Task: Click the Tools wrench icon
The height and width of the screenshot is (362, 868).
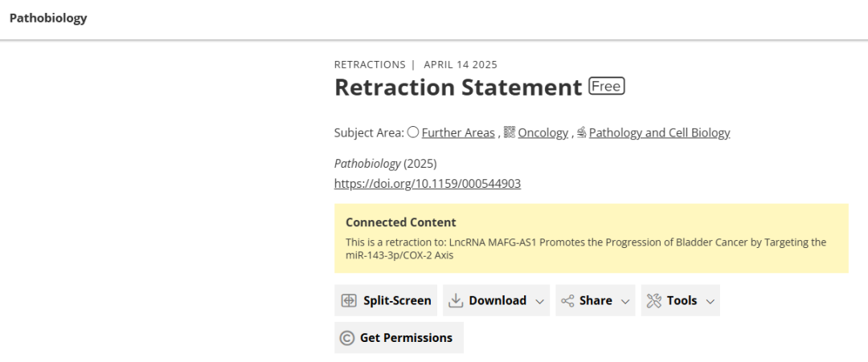Action: (653, 301)
